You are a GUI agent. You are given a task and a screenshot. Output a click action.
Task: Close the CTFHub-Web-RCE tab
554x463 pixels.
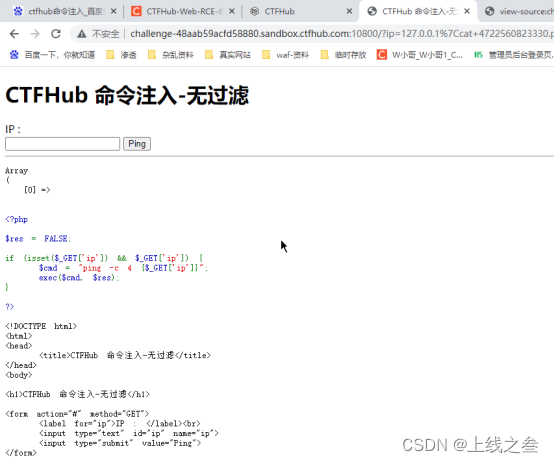pyautogui.click(x=231, y=11)
